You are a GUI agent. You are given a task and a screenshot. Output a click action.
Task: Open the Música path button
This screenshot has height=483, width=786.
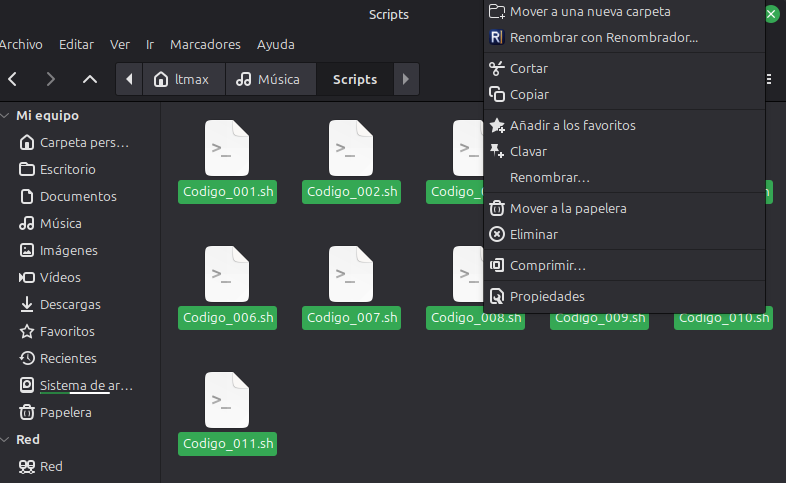(271, 79)
